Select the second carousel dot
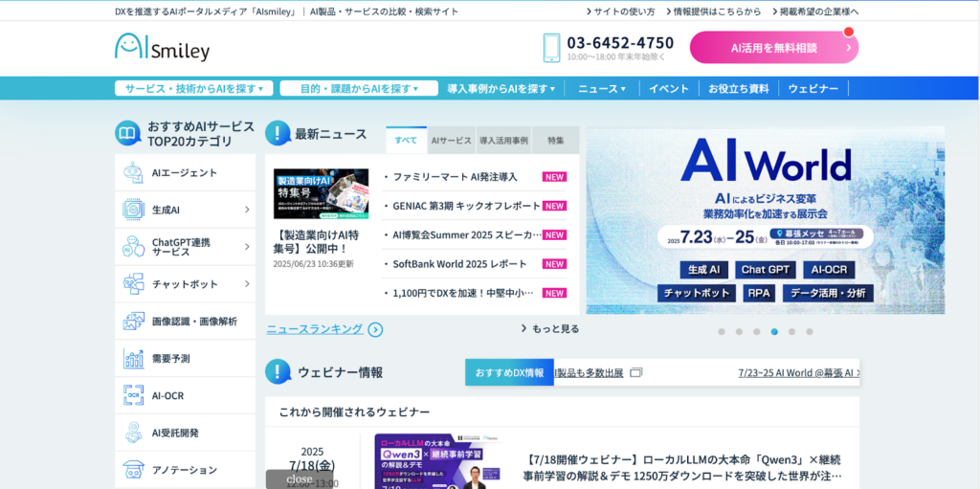980x489 pixels. click(x=739, y=332)
